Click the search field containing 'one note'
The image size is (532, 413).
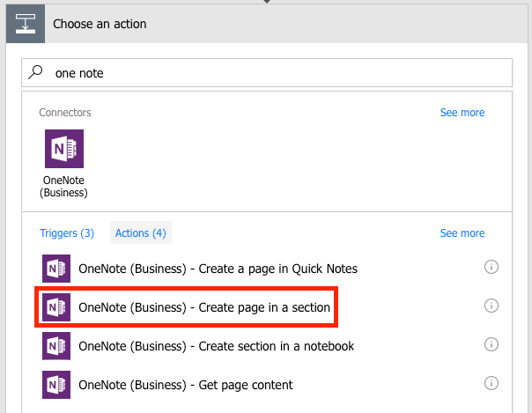(x=267, y=72)
